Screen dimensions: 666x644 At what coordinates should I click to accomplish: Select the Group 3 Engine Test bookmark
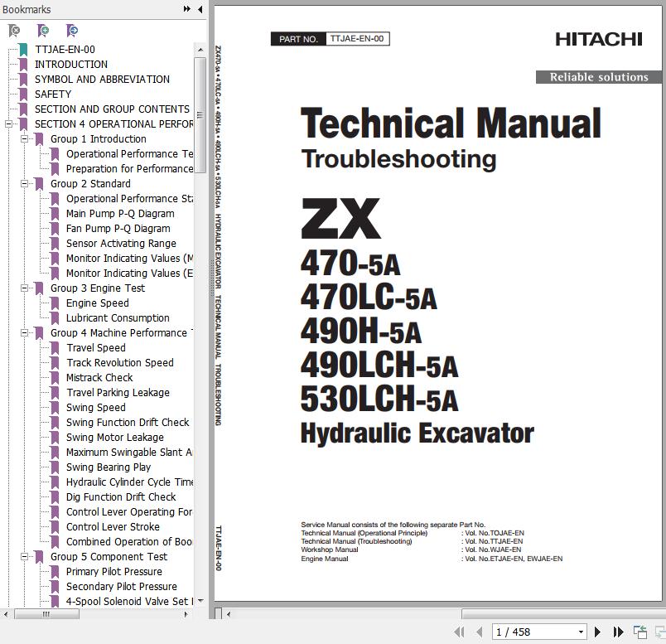coord(98,288)
